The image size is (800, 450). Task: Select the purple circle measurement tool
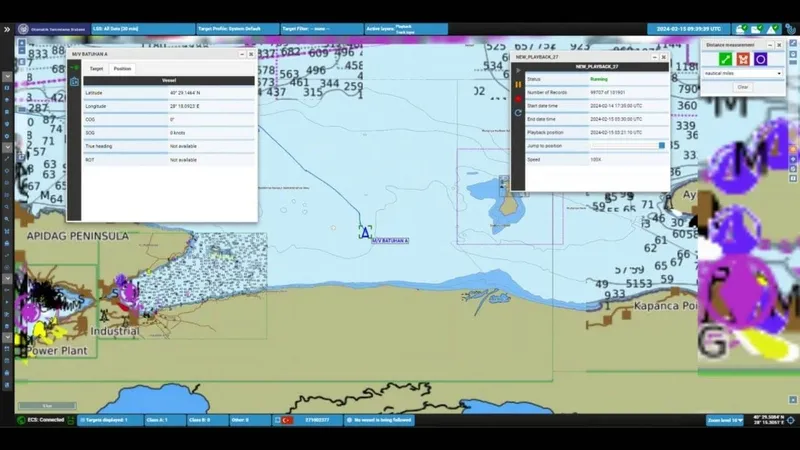pos(760,59)
